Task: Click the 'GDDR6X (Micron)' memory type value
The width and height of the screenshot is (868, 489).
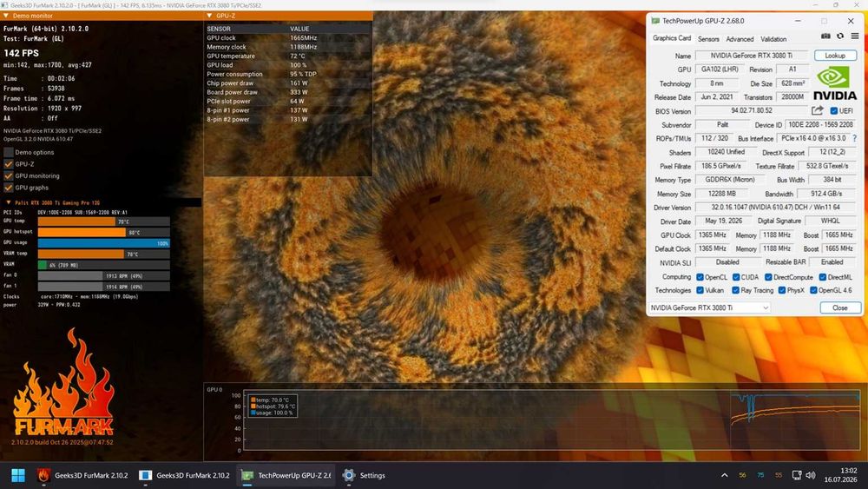Action: pos(729,180)
